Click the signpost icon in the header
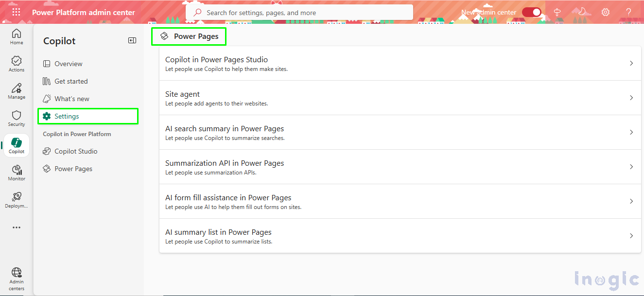 (x=557, y=12)
